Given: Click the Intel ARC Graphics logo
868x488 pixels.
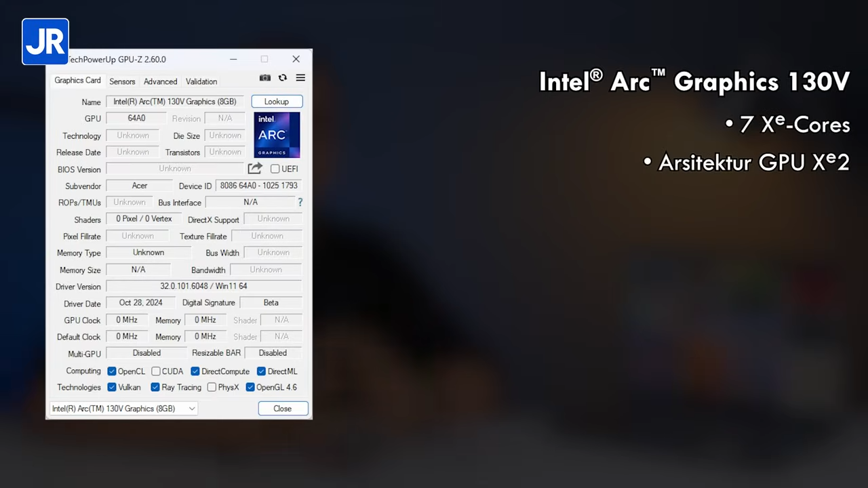Looking at the screenshot, I should pyautogui.click(x=277, y=135).
